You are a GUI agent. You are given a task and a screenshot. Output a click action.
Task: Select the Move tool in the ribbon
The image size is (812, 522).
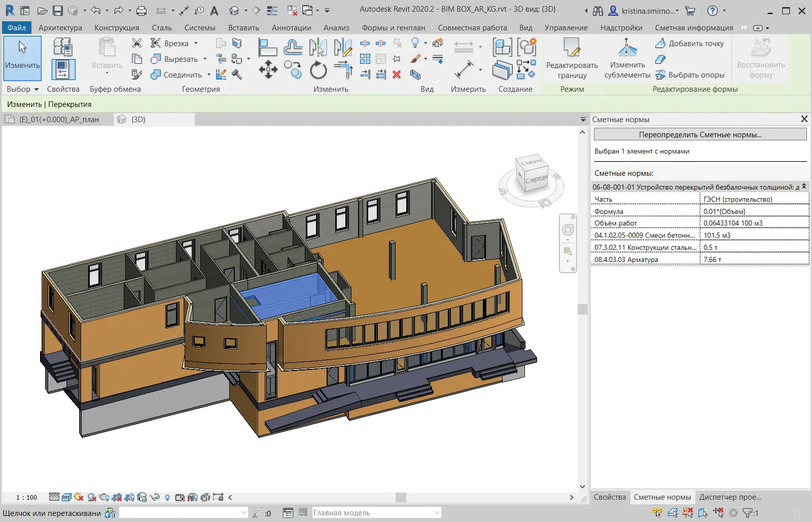[268, 69]
